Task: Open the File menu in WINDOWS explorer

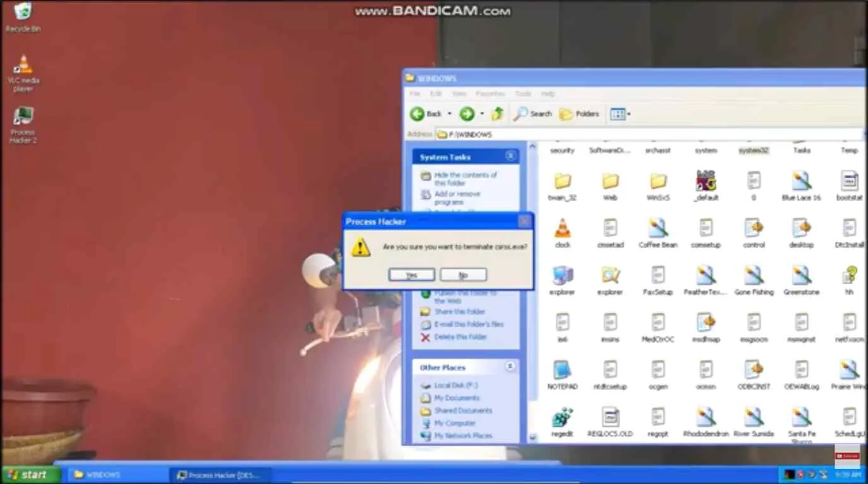Action: pyautogui.click(x=414, y=94)
